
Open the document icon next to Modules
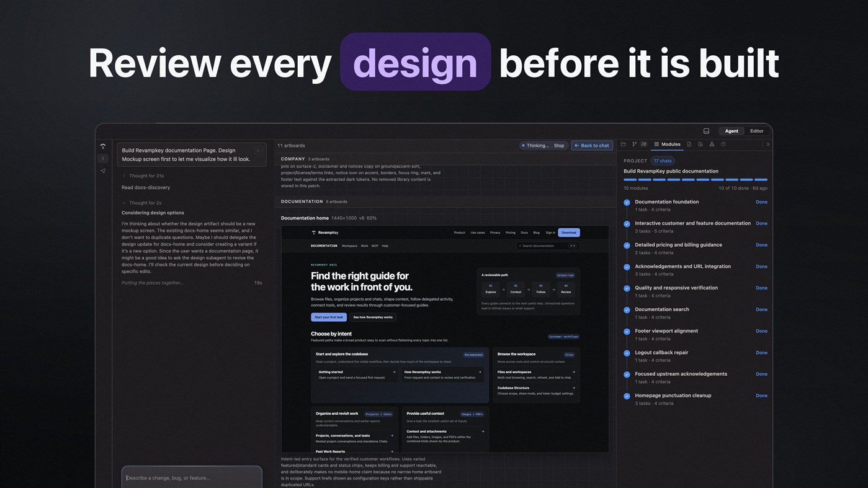(x=689, y=144)
